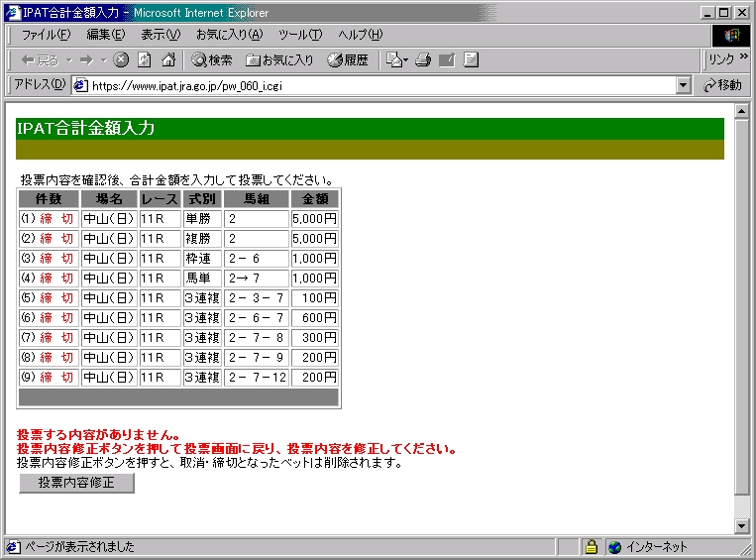Click the (1) 締切 status cell
Viewport: 756px width, 560px height.
click(x=49, y=219)
